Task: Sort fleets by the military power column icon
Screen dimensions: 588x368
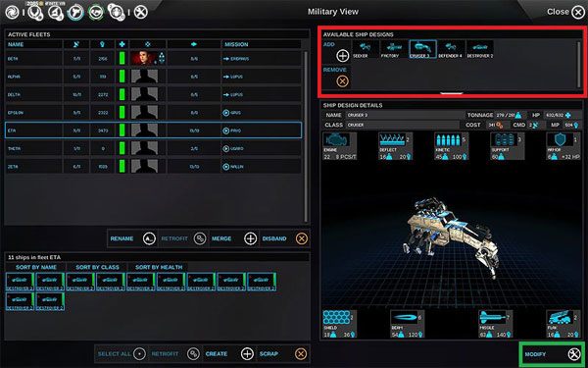Action: coord(102,44)
